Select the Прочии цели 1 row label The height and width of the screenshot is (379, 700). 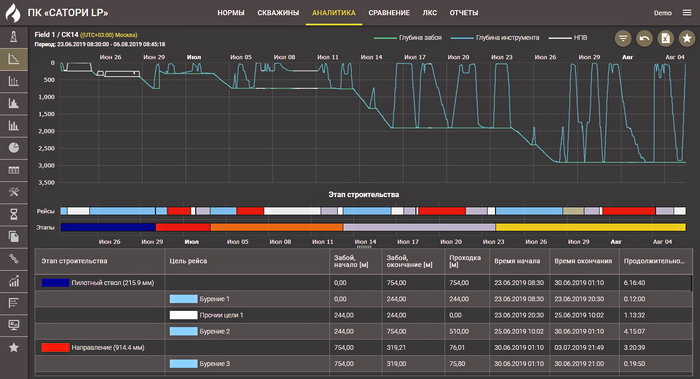[x=221, y=315]
